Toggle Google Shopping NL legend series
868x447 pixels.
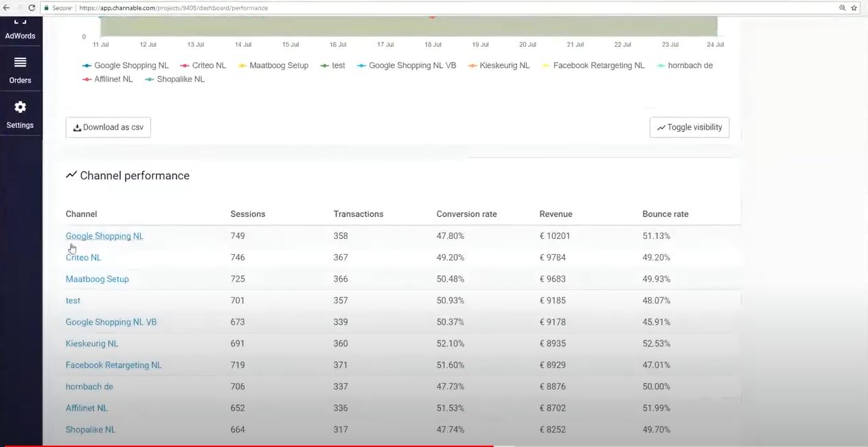click(125, 65)
